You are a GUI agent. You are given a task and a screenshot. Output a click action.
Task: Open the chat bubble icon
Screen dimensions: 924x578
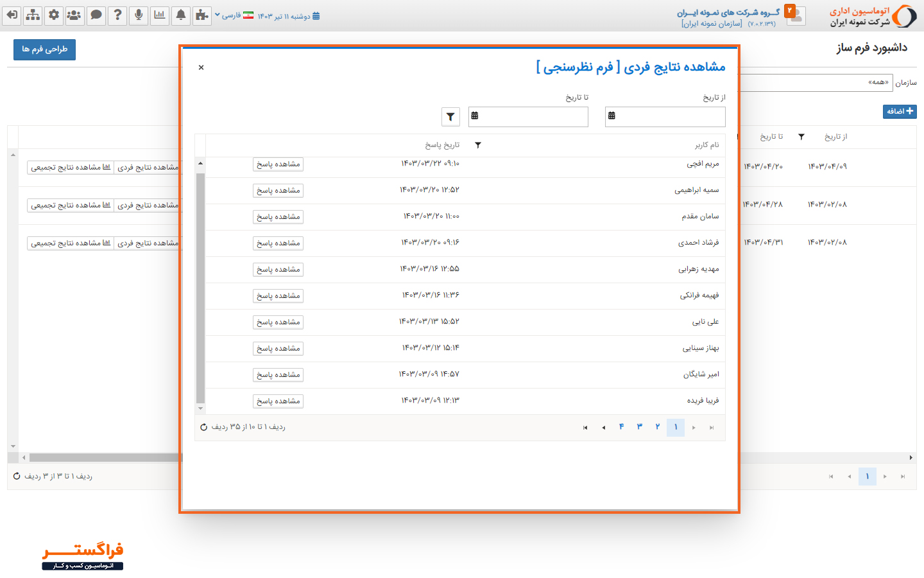pos(96,15)
